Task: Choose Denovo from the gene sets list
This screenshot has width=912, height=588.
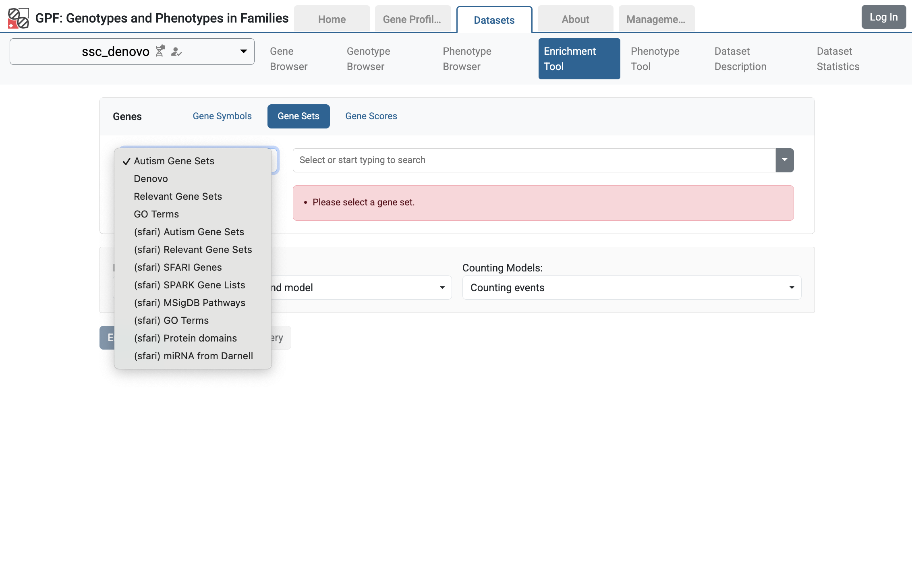Action: [151, 178]
